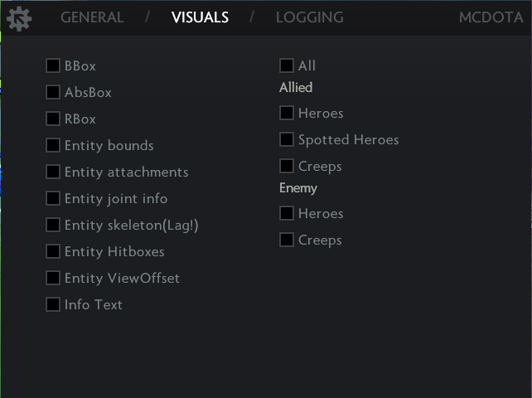This screenshot has height=398, width=532.
Task: Turn on Entity joint info
Action: [53, 198]
